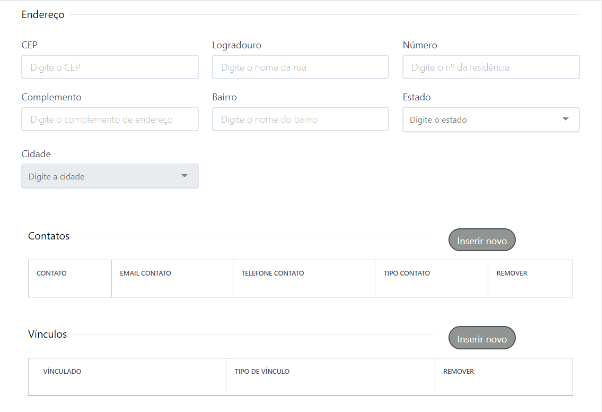The image size is (602, 412).
Task: Click the Contato column header
Action: [x=52, y=273]
